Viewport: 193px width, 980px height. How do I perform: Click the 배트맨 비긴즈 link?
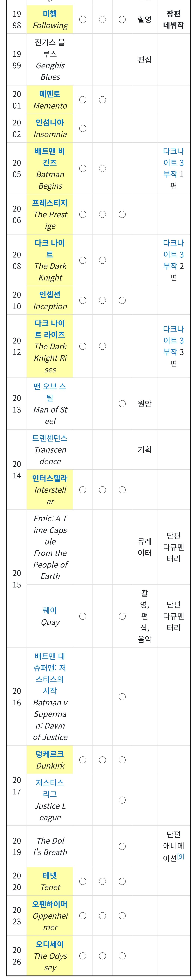(50, 157)
